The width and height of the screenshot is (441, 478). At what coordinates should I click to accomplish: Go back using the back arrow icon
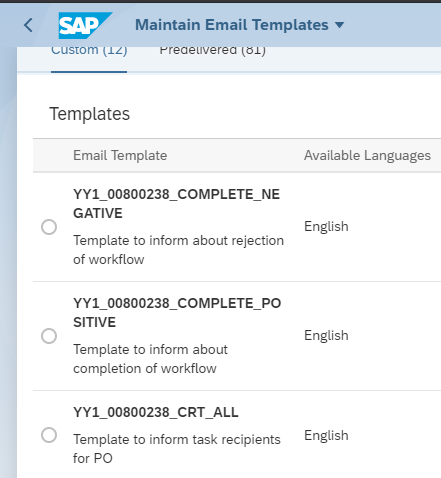click(28, 25)
